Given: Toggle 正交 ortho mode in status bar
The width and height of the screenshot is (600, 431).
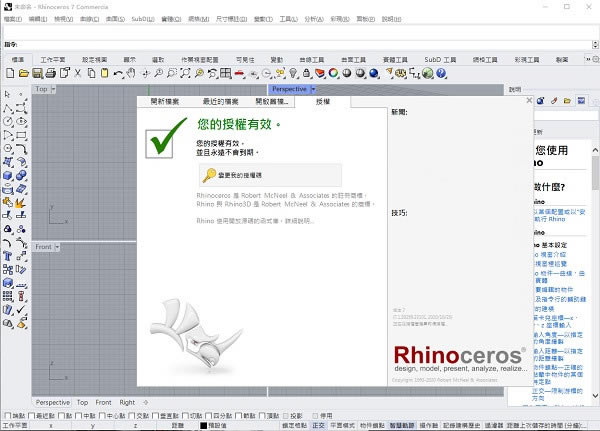Looking at the screenshot, I should [x=318, y=425].
